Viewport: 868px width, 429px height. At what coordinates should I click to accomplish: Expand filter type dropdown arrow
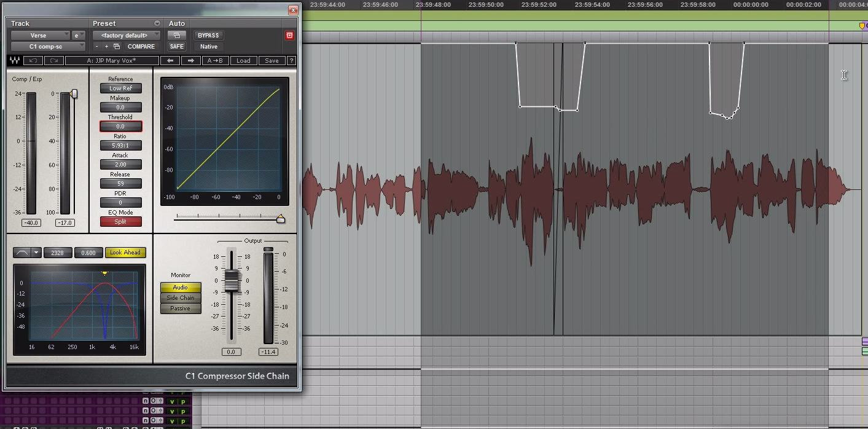click(37, 253)
